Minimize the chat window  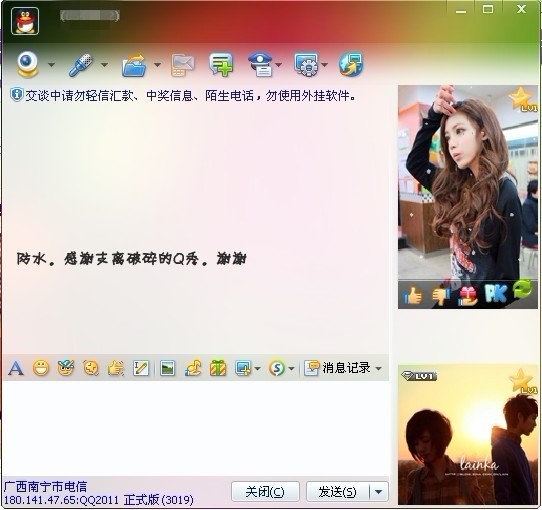coord(461,10)
